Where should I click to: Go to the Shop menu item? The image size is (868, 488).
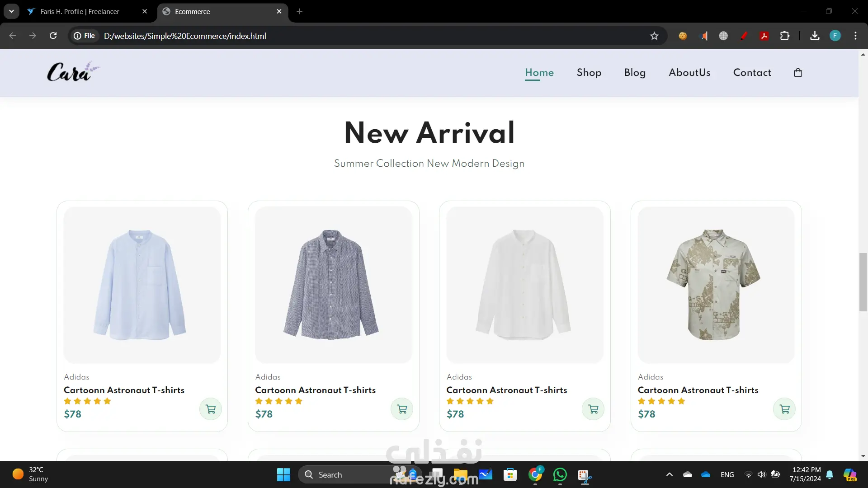coord(589,73)
